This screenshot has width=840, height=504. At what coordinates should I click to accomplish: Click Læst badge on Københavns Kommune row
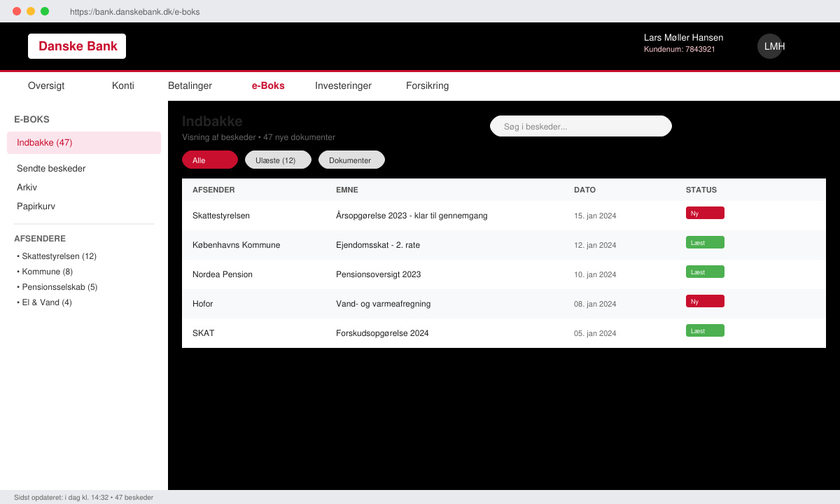click(x=705, y=242)
